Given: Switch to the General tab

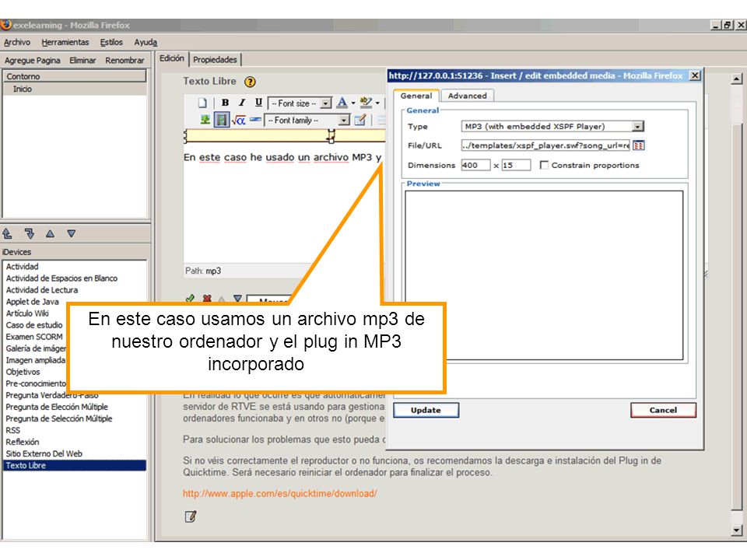Looking at the screenshot, I should (x=416, y=96).
